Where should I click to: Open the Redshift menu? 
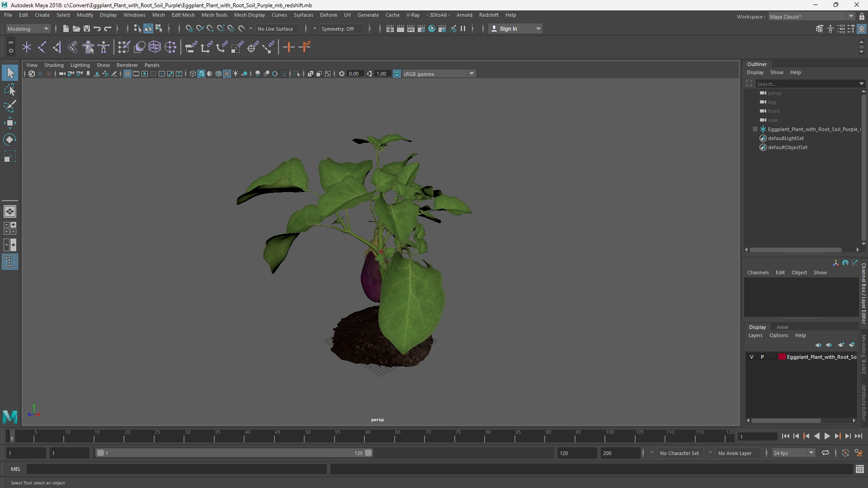pos(489,15)
